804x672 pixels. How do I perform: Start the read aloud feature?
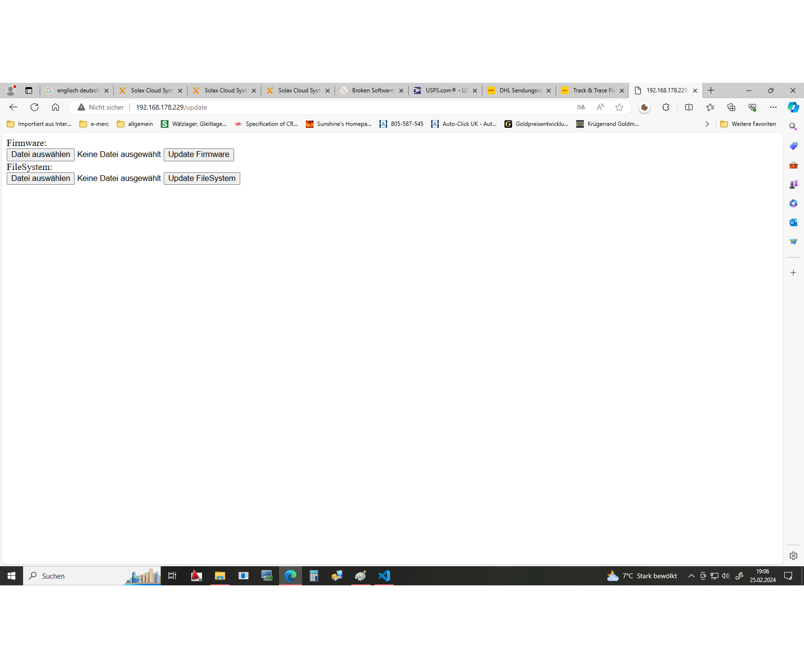click(x=600, y=107)
